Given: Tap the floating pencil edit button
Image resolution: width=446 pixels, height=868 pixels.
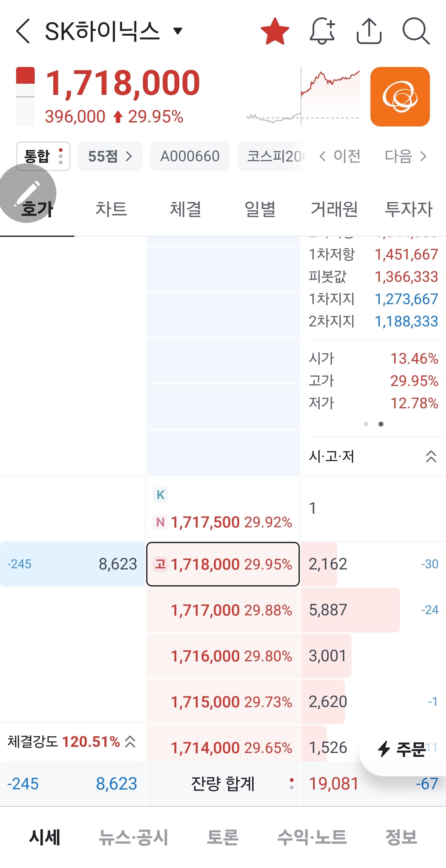Looking at the screenshot, I should tap(27, 193).
